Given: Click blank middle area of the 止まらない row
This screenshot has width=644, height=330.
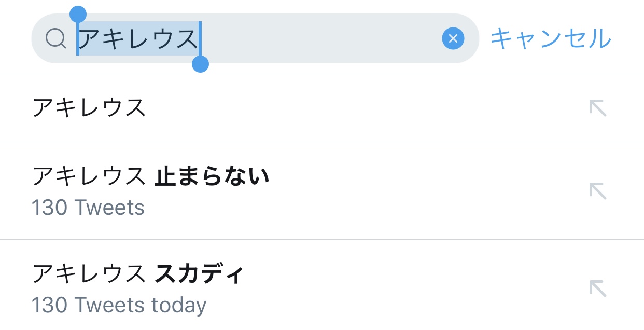Looking at the screenshot, I should pos(415,191).
